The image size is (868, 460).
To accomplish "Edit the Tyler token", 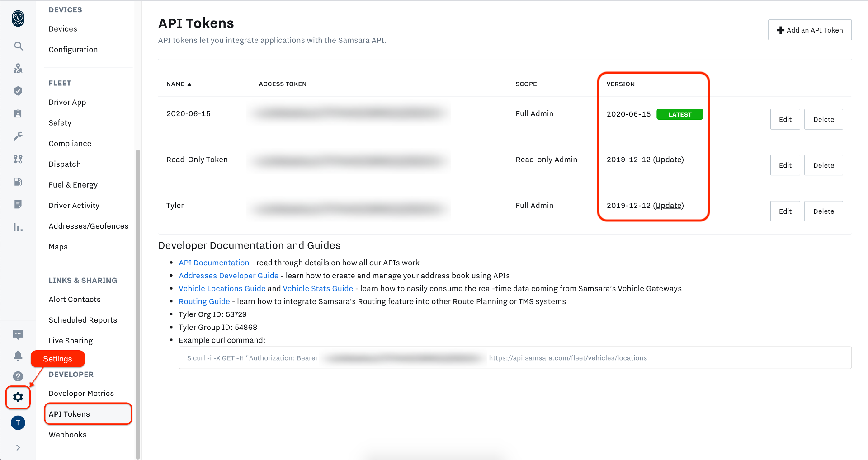I will click(785, 211).
